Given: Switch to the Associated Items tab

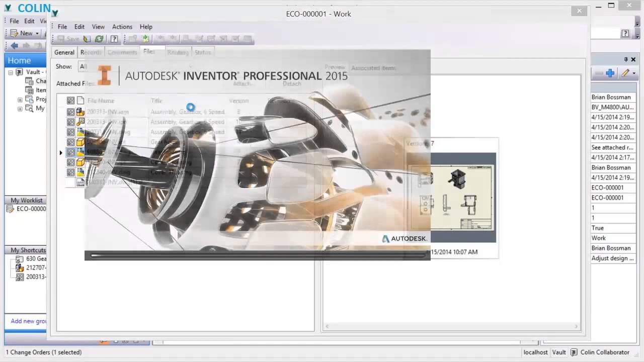Looking at the screenshot, I should [x=373, y=68].
